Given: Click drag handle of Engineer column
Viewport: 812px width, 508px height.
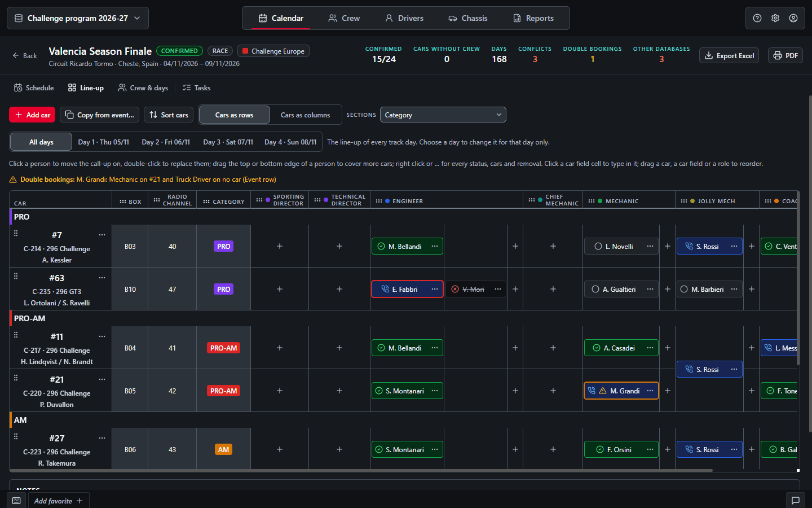Looking at the screenshot, I should click(x=379, y=201).
